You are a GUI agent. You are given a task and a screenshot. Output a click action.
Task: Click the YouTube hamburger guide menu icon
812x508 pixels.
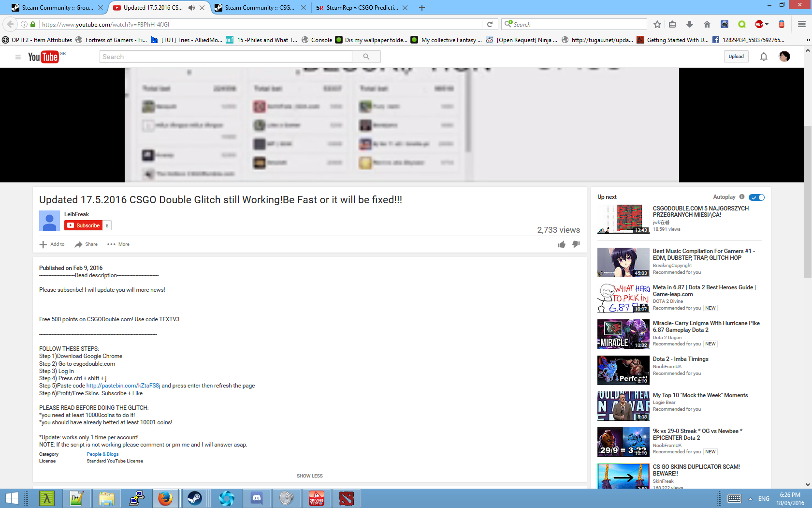18,57
